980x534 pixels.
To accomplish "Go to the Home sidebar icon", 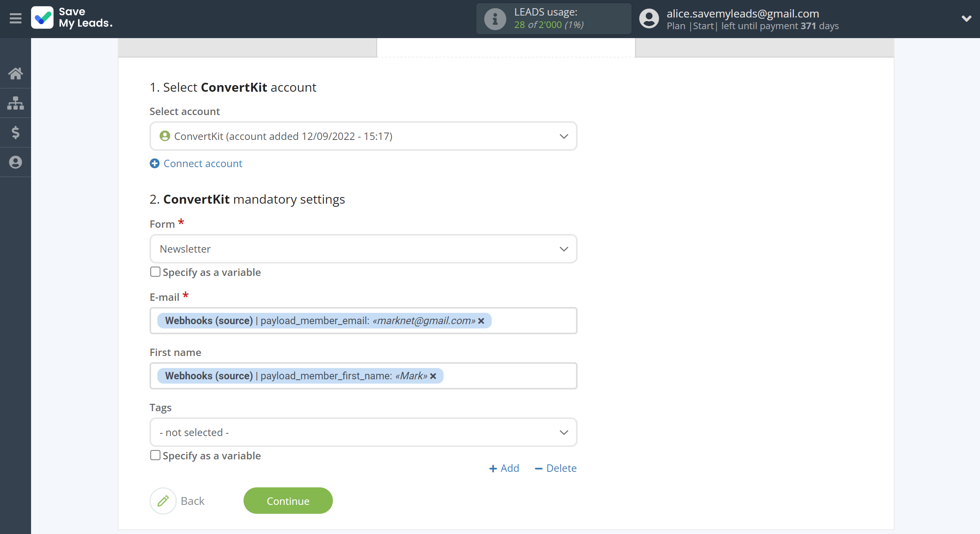I will 16,73.
